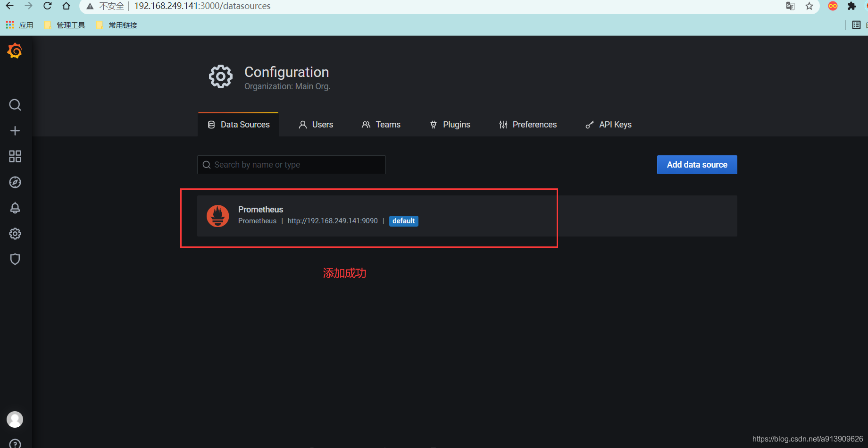Click the orange infinity extension icon

click(x=833, y=6)
